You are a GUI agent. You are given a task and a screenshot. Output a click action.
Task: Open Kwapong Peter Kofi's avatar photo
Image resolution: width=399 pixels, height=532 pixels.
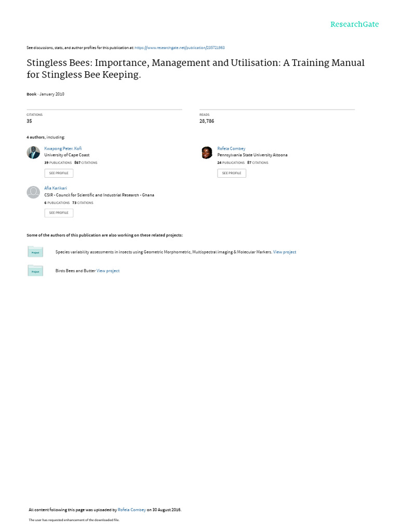tap(33, 153)
